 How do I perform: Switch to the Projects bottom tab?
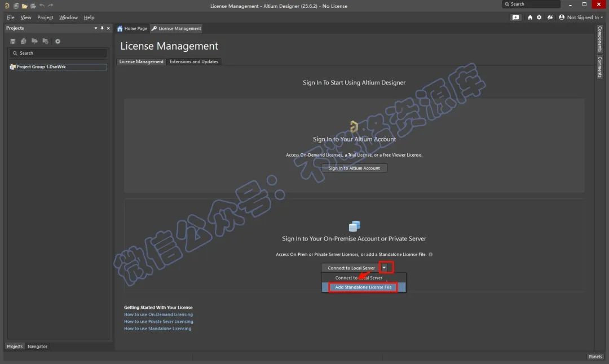tap(15, 347)
